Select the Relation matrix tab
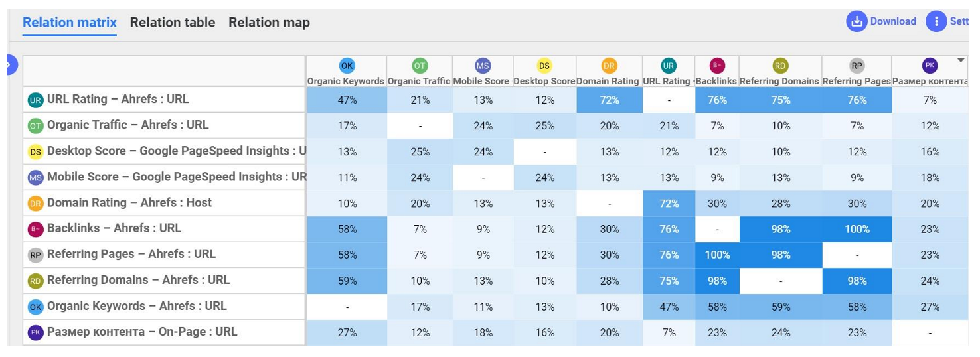 [x=70, y=22]
